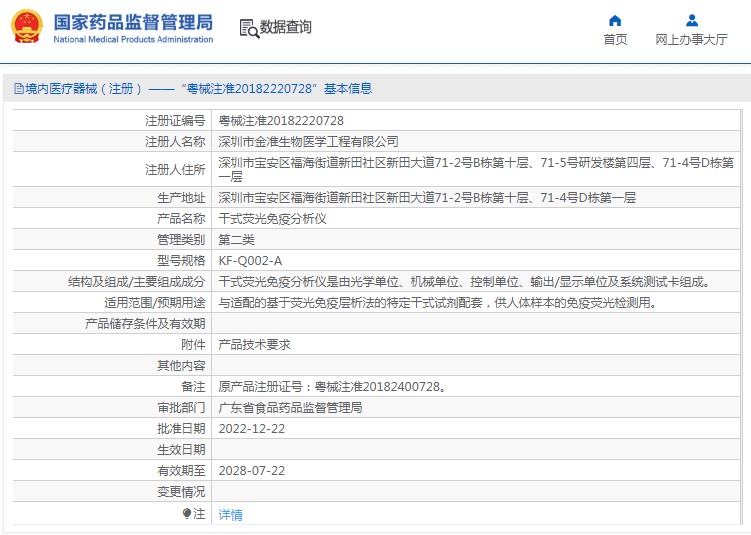Click the user icon above 网上办事大厅
The width and height of the screenshot is (751, 535).
(x=691, y=20)
